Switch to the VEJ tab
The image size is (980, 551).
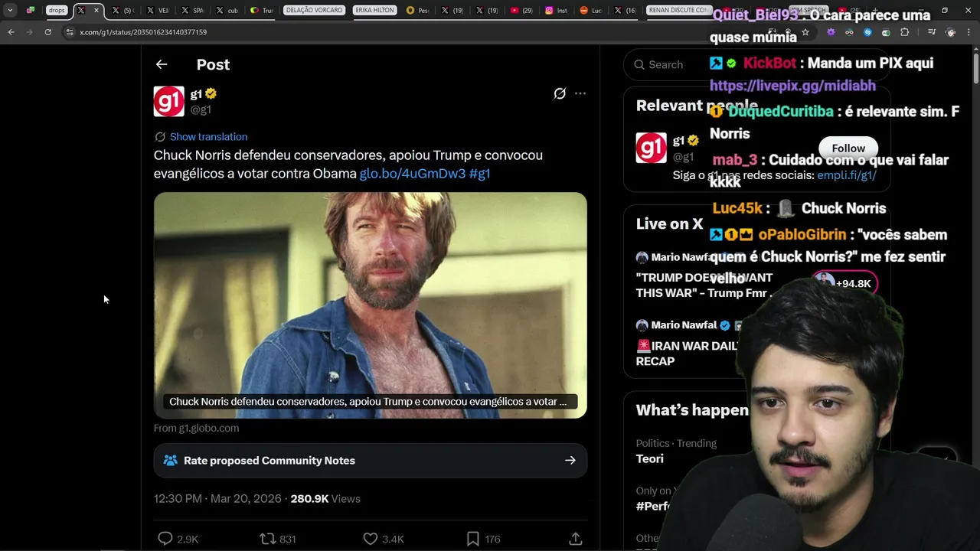point(156,11)
